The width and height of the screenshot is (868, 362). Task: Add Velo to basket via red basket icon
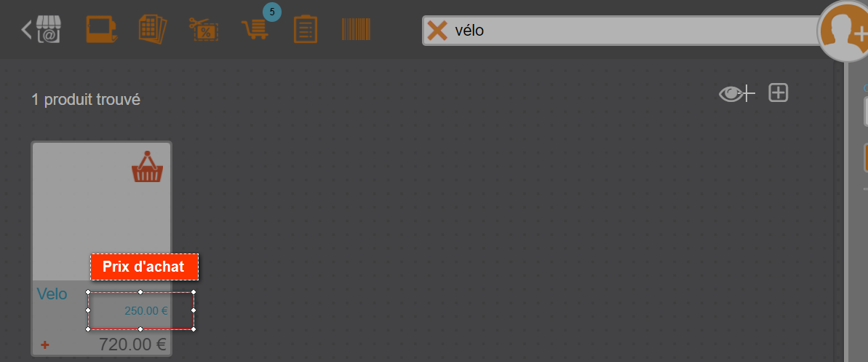tap(147, 166)
